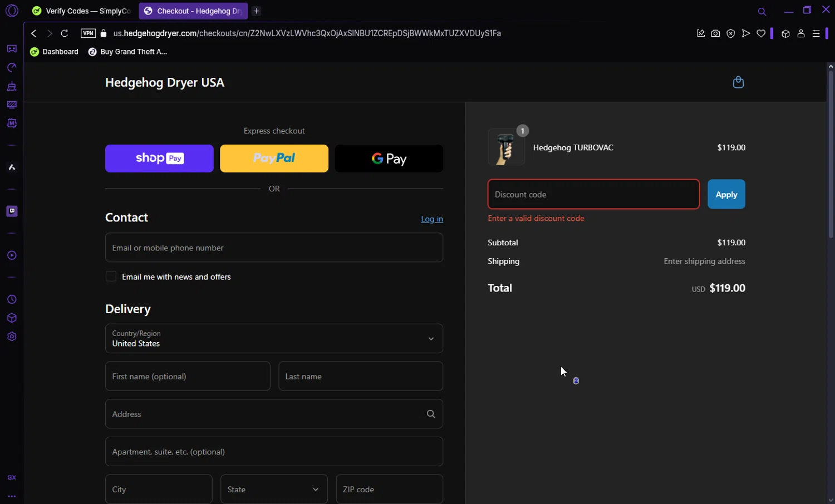Focus Apartment, suite, etc. field
Screen dimensions: 835x504
click(x=274, y=452)
